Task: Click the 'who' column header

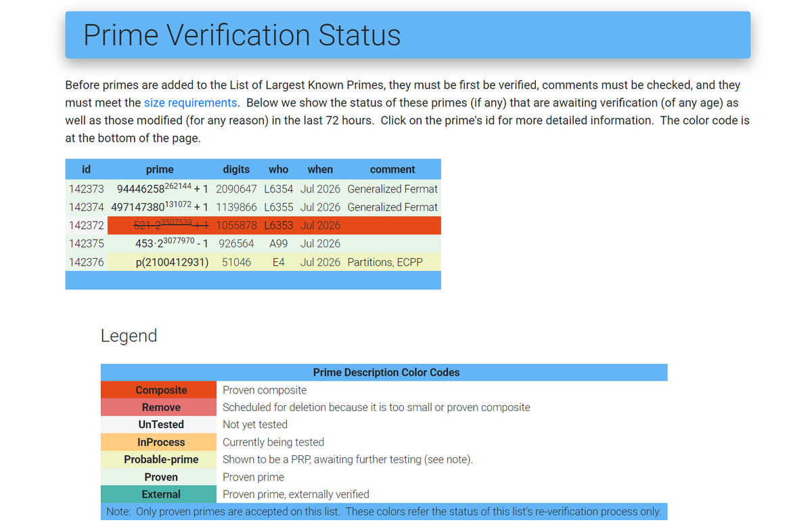Action: [278, 169]
